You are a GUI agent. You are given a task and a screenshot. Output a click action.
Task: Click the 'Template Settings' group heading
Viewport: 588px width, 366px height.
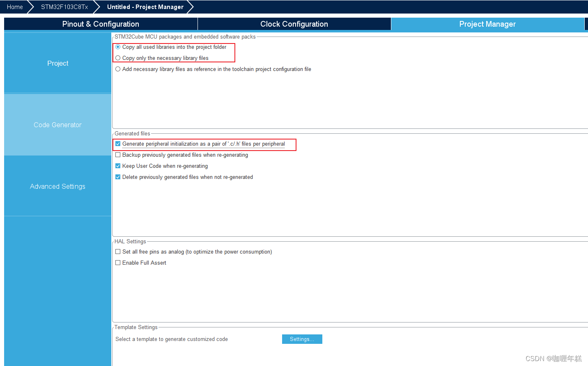click(x=136, y=327)
